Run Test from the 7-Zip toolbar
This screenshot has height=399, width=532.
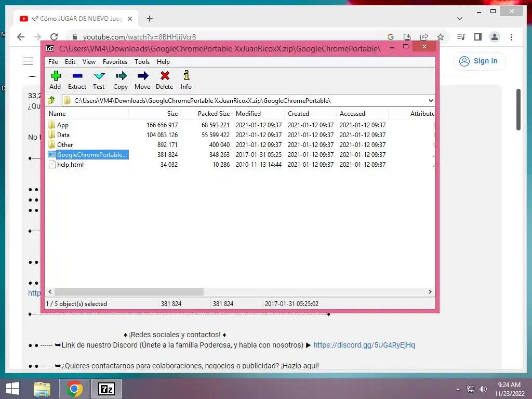(x=99, y=80)
